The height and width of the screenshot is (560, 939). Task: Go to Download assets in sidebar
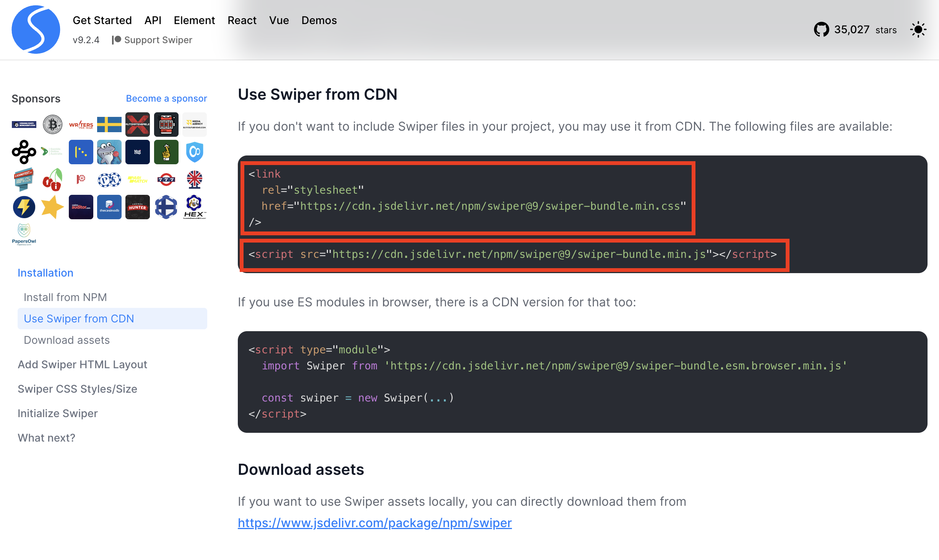pyautogui.click(x=67, y=340)
